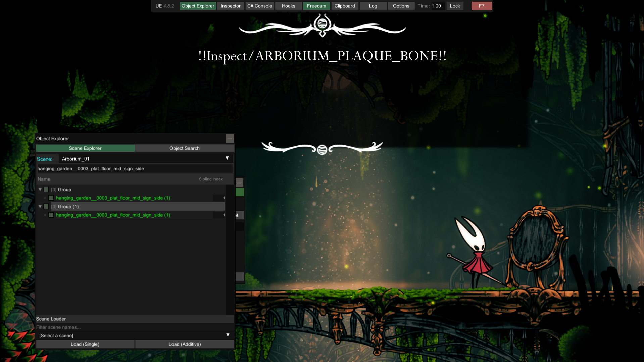
Task: Open the Scene dropdown showing Arborium_01
Action: [145, 159]
